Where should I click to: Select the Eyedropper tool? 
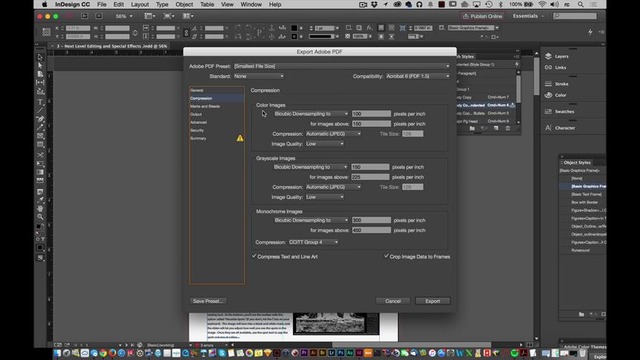(40, 200)
